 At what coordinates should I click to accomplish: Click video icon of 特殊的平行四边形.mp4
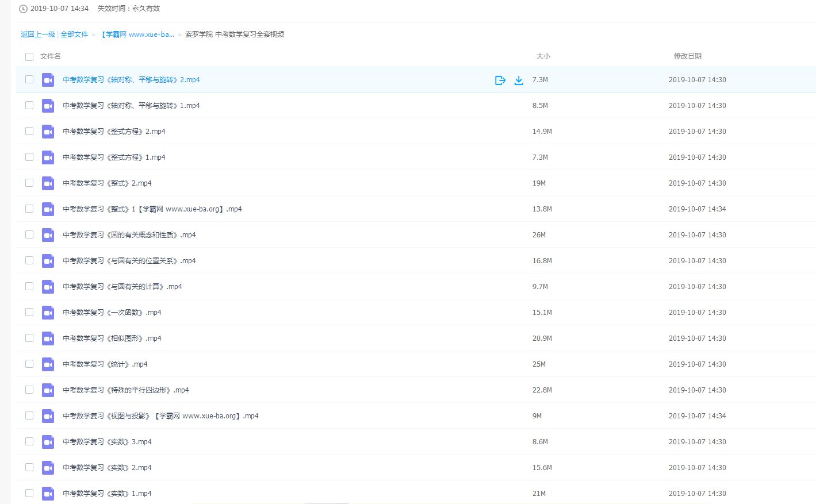pyautogui.click(x=48, y=390)
